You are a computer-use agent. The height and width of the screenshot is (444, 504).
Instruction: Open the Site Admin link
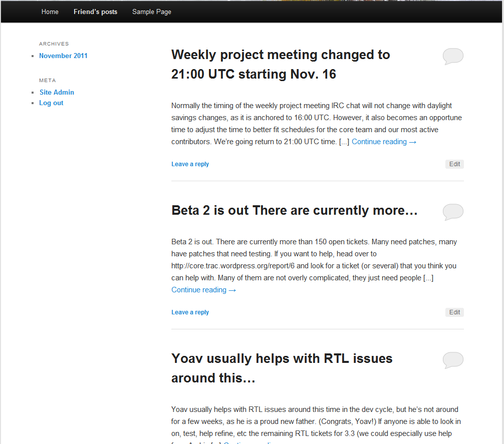57,93
